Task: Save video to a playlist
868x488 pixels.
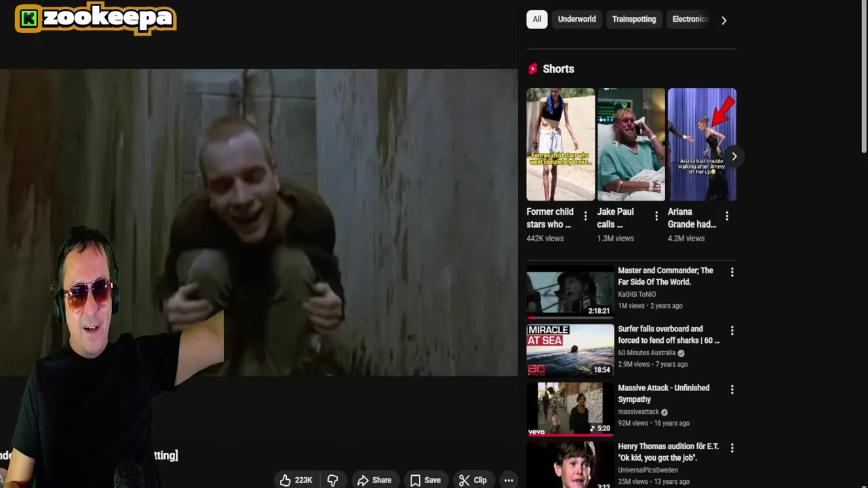Action: pos(426,480)
